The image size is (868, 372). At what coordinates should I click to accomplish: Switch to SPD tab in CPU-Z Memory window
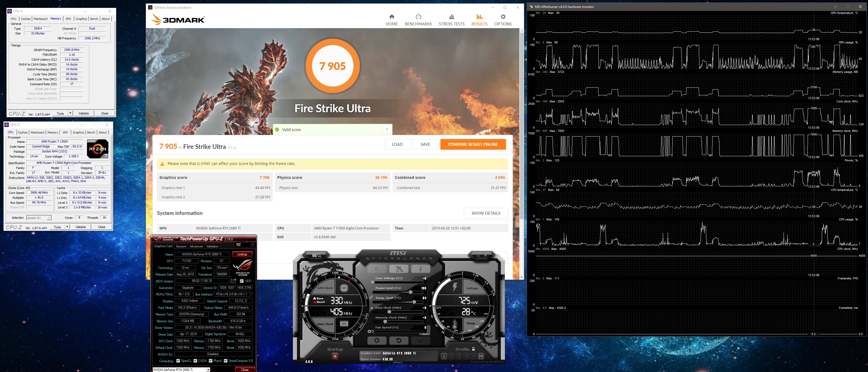(x=68, y=19)
